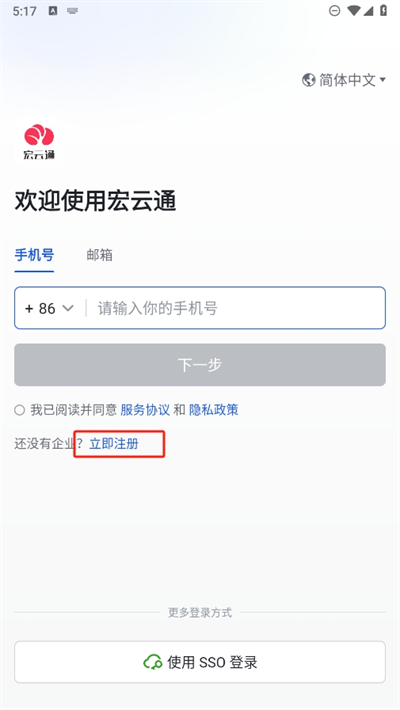Click the arrow beside 简体中文
Image resolution: width=400 pixels, height=710 pixels.
382,80
